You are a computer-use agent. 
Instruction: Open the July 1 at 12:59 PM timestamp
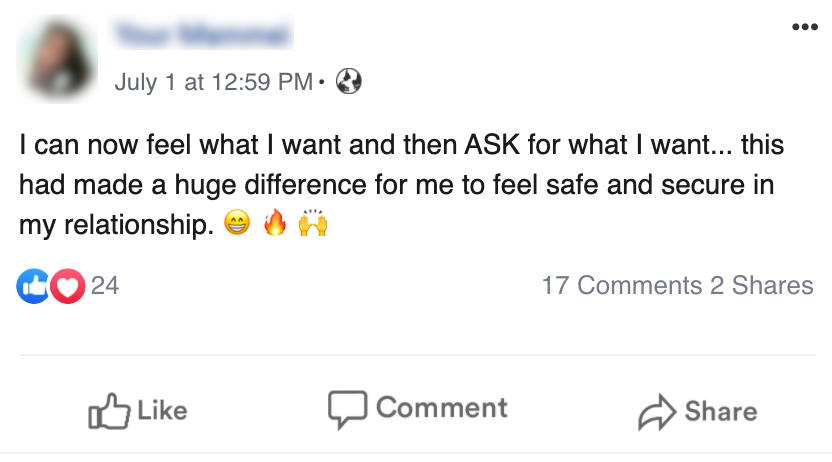click(x=213, y=81)
